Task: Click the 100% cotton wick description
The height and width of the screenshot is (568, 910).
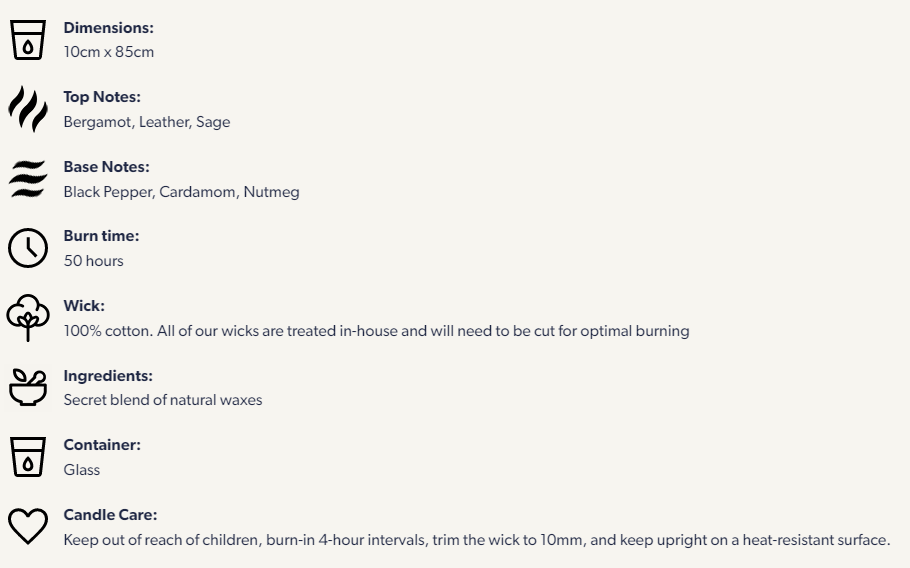Action: [x=377, y=331]
